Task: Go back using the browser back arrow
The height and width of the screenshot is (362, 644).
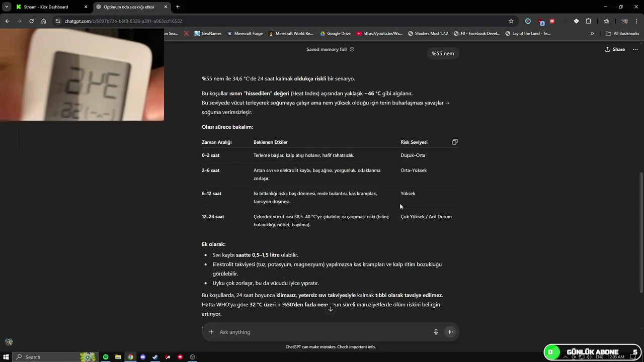Action: [x=7, y=21]
